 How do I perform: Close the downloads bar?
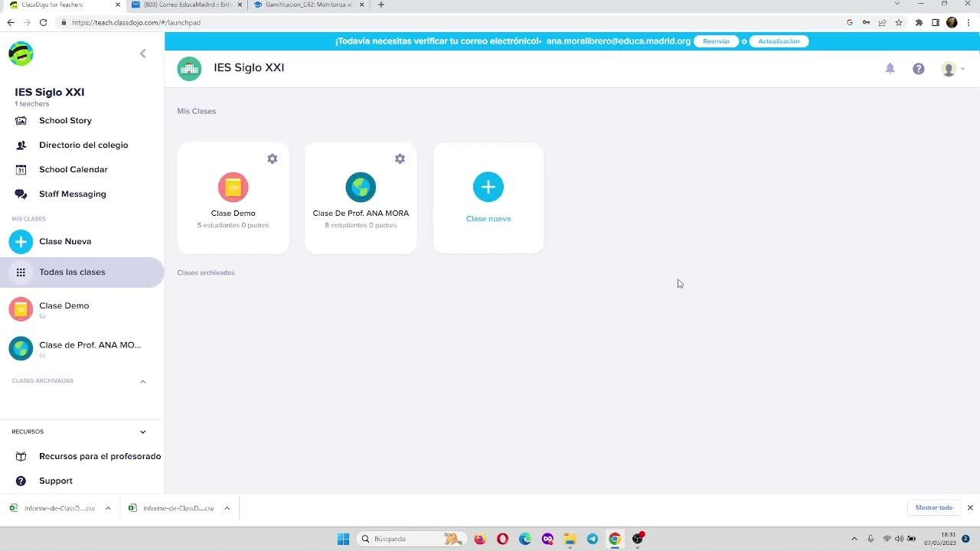click(x=970, y=507)
